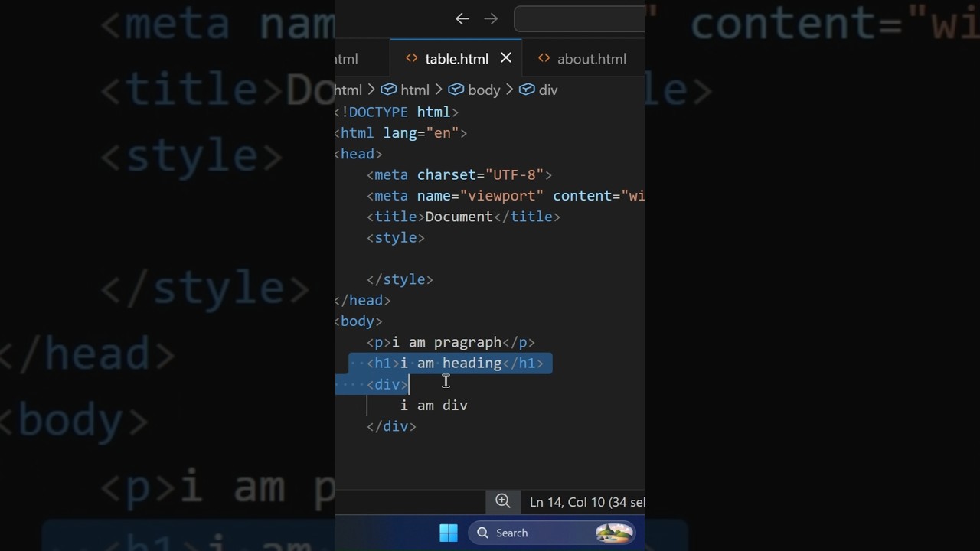Select body element in breadcrumb

484,90
